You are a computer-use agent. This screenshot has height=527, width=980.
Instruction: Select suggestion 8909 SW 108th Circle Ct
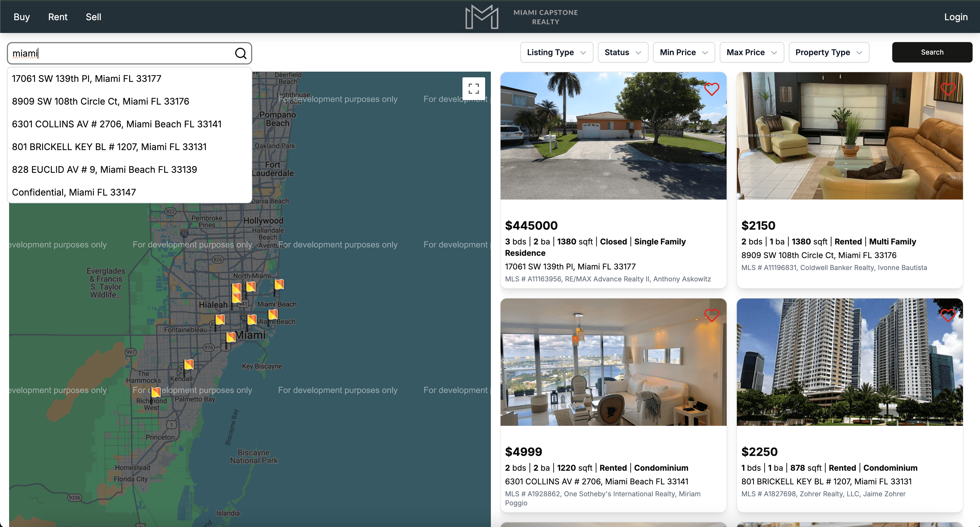coord(129,101)
